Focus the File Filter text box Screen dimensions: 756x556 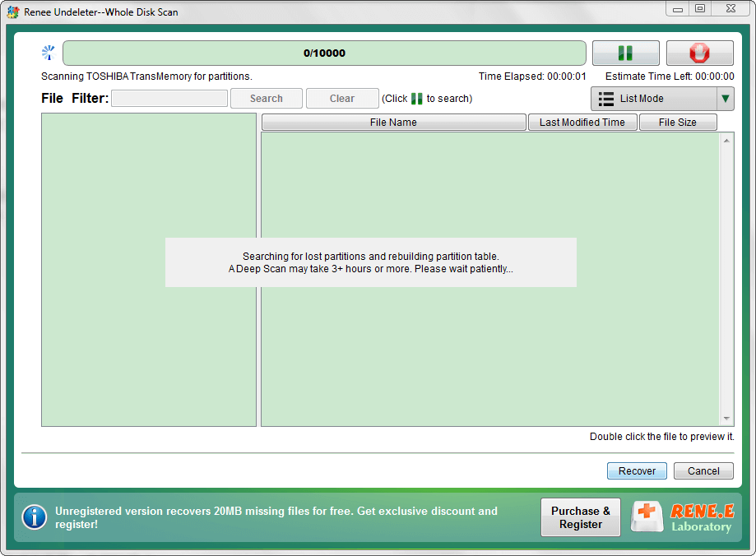[x=169, y=99]
